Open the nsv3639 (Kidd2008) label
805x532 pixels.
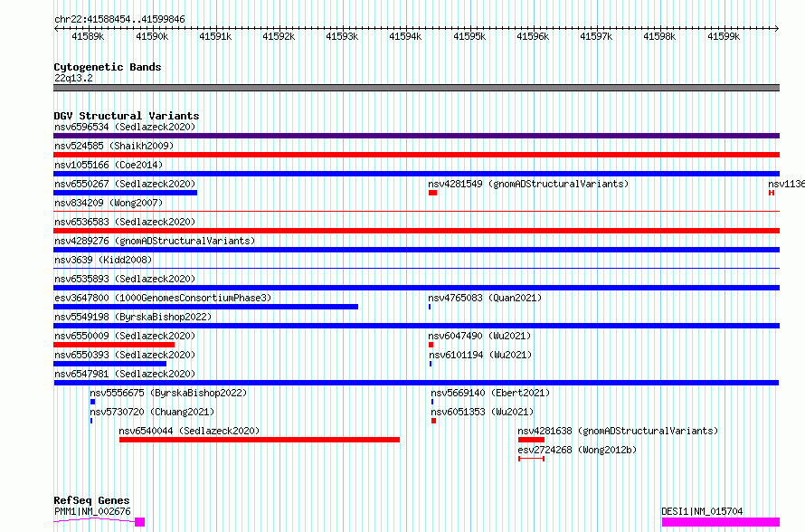[103, 260]
